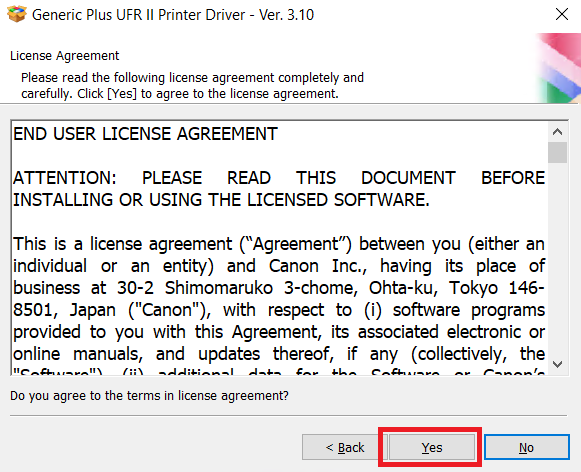Screen dimensions: 581x472
Task: Click the 'online manuals, and updates thereof' line
Action: tap(279, 354)
